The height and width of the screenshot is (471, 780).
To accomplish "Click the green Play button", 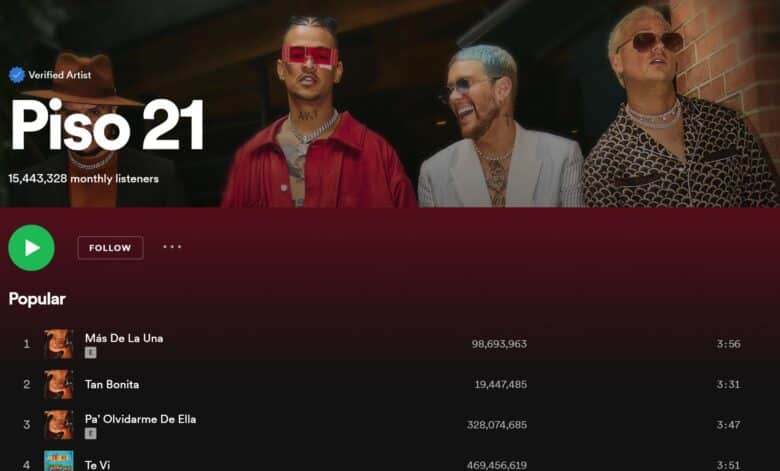I will pos(31,248).
